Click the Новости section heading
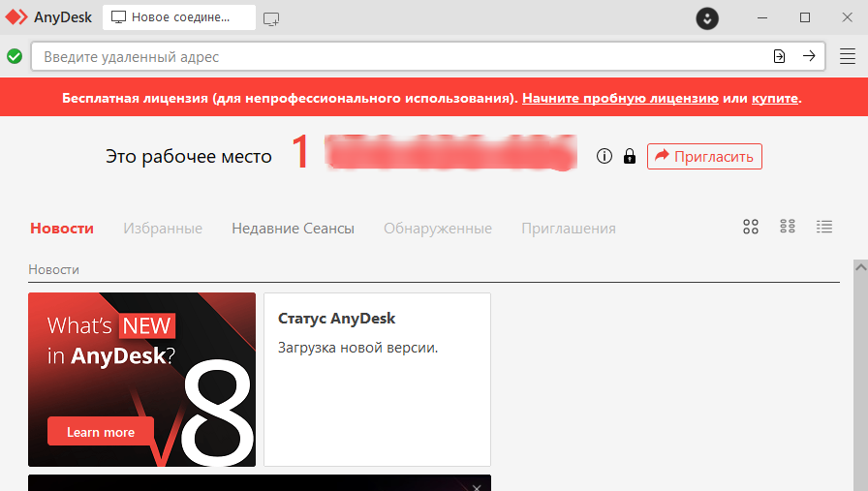This screenshot has width=868, height=491. pos(53,269)
